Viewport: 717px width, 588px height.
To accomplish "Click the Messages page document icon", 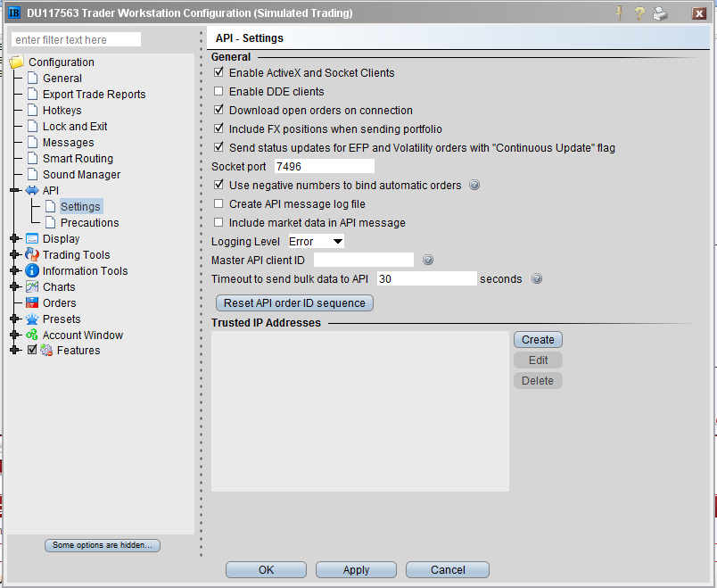I will (32, 142).
